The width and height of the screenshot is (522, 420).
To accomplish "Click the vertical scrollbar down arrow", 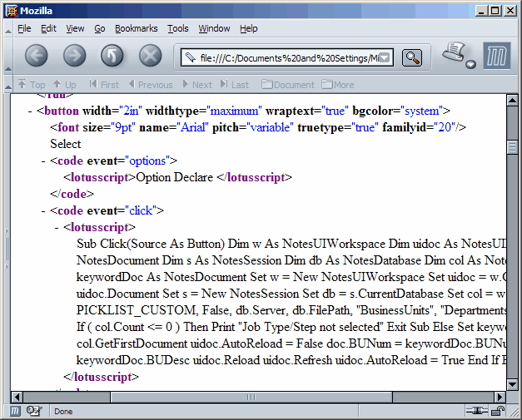I will [512, 385].
